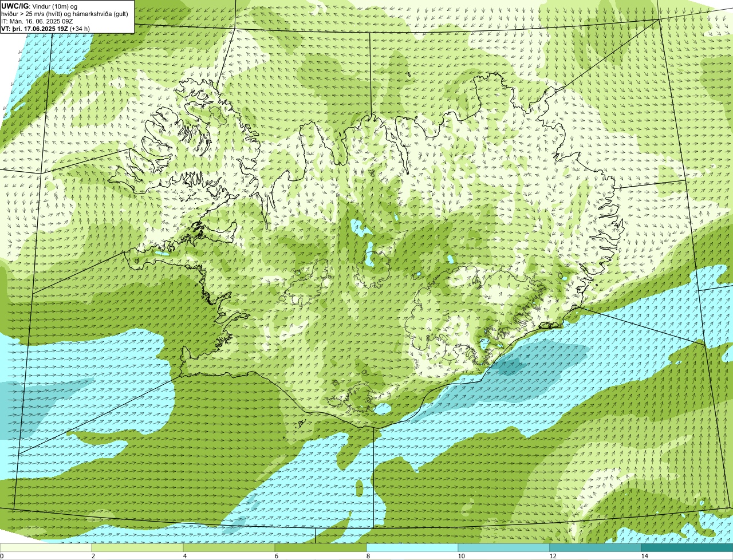Click the teal 12–14 legend color segment
The height and width of the screenshot is (560, 733).
point(596,547)
